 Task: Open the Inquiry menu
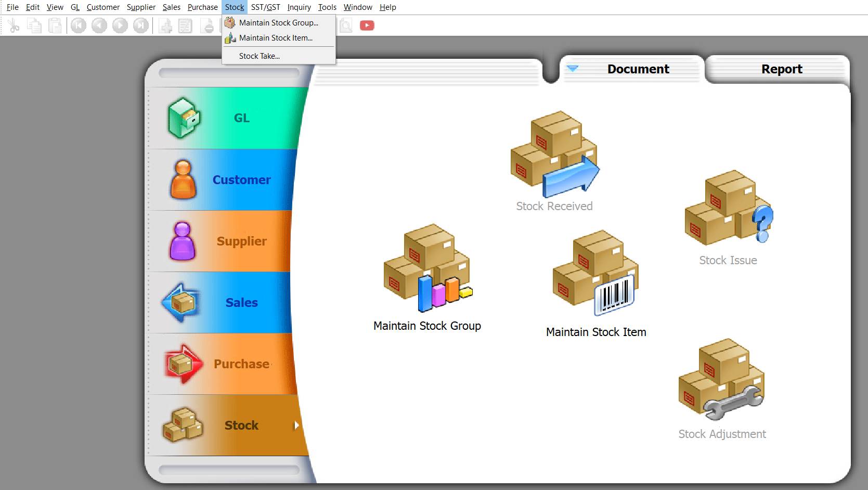(299, 7)
